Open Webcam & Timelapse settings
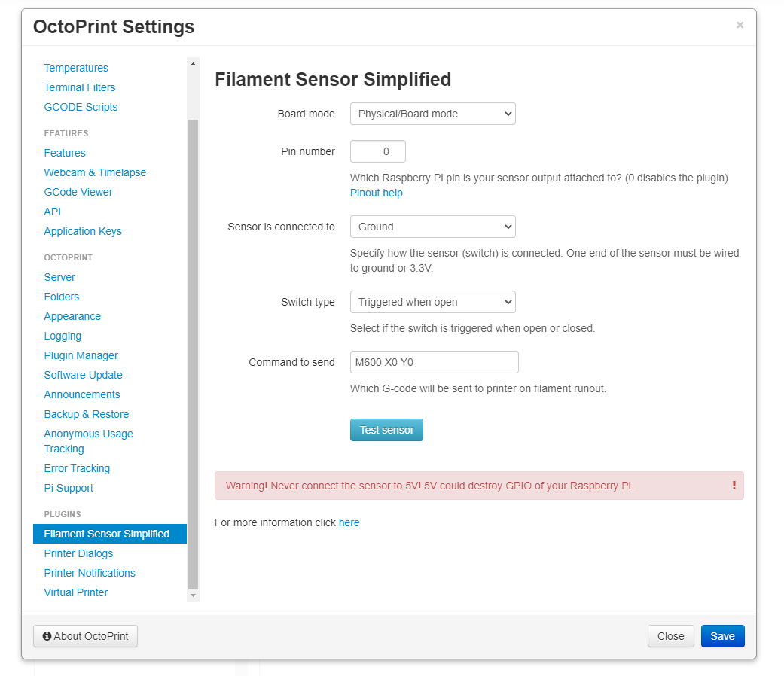 (x=95, y=172)
